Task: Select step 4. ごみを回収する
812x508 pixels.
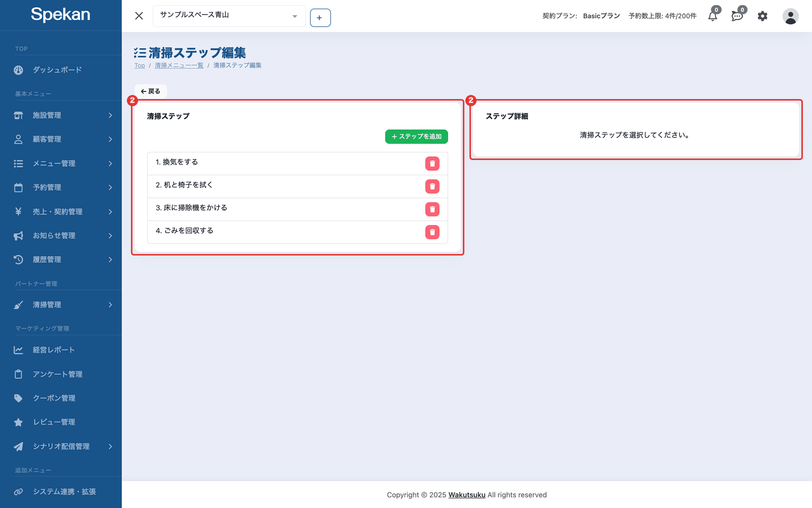Action: [297, 232]
